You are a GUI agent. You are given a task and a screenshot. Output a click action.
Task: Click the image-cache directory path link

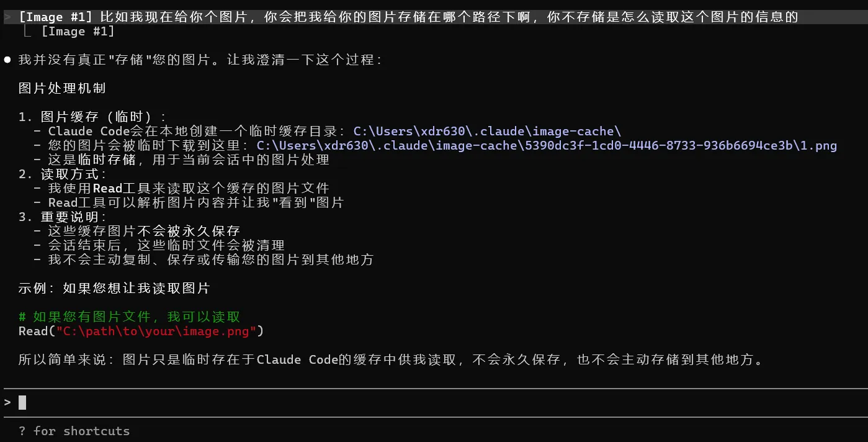pos(487,131)
